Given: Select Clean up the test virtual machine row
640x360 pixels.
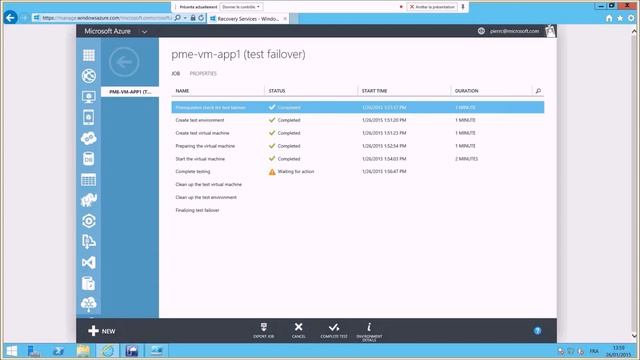Looking at the screenshot, I should click(x=358, y=184).
